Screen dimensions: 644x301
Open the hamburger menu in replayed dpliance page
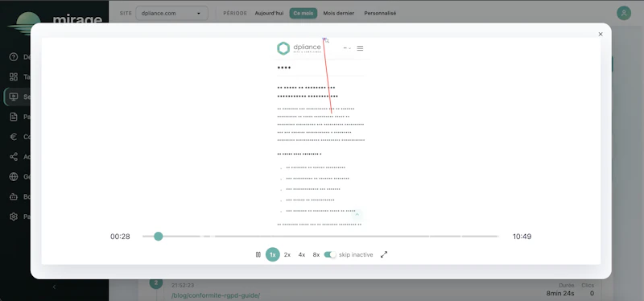click(x=360, y=48)
